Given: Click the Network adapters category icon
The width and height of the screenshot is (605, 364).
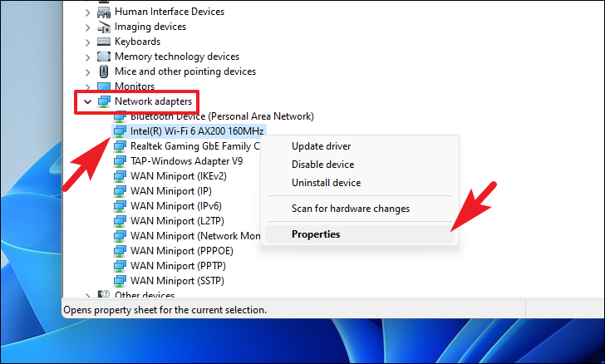Looking at the screenshot, I should [104, 101].
